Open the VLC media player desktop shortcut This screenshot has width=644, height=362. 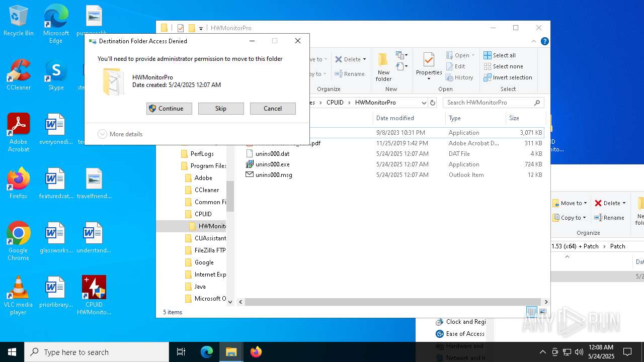pyautogui.click(x=19, y=296)
